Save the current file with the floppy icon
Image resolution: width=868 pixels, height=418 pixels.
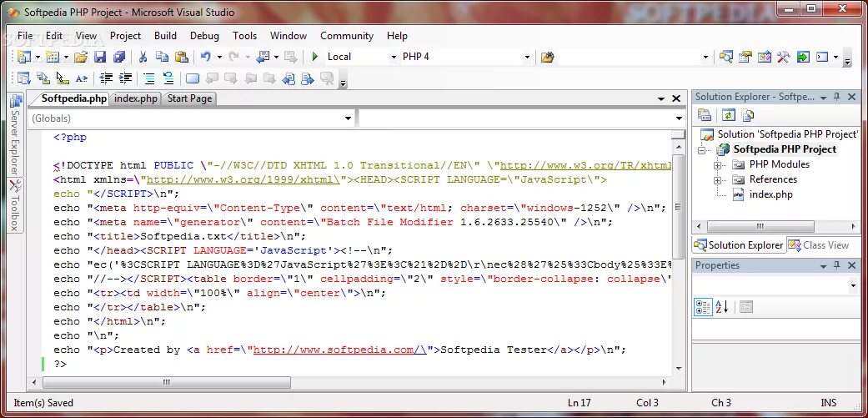[100, 57]
